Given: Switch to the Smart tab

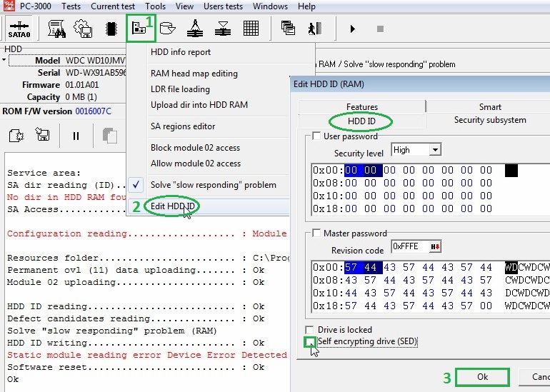Looking at the screenshot, I should [490, 107].
